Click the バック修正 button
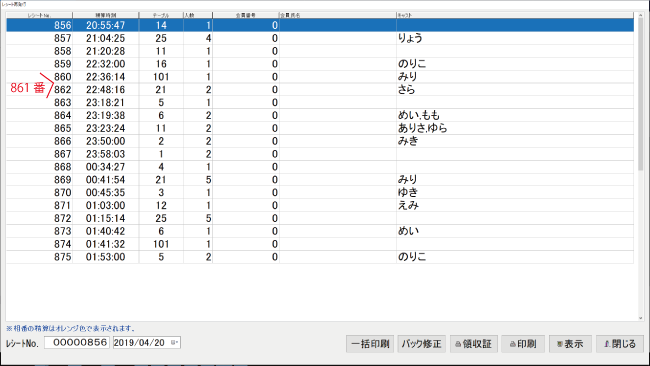 click(422, 344)
